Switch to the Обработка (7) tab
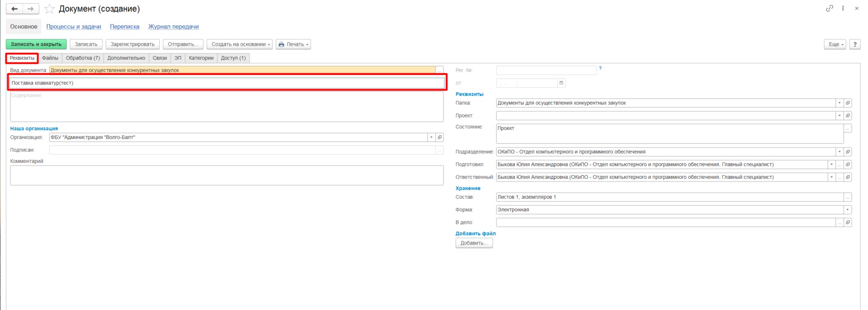The height and width of the screenshot is (310, 868). click(x=83, y=58)
